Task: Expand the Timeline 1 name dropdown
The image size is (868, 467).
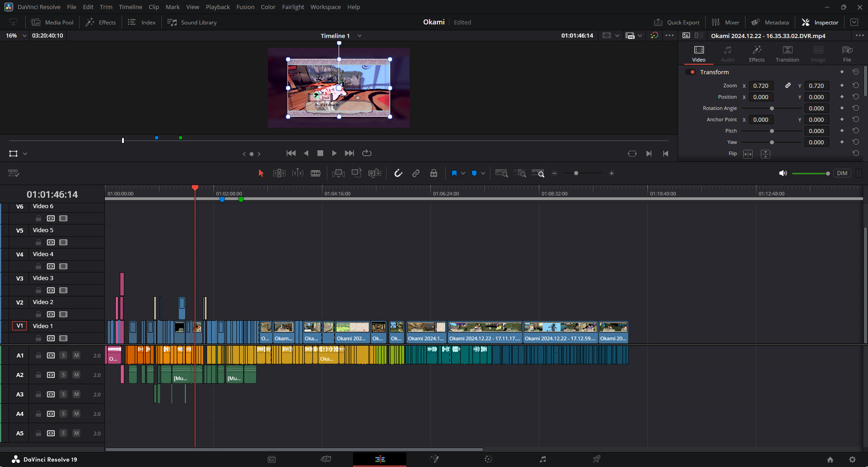Action: pyautogui.click(x=359, y=36)
